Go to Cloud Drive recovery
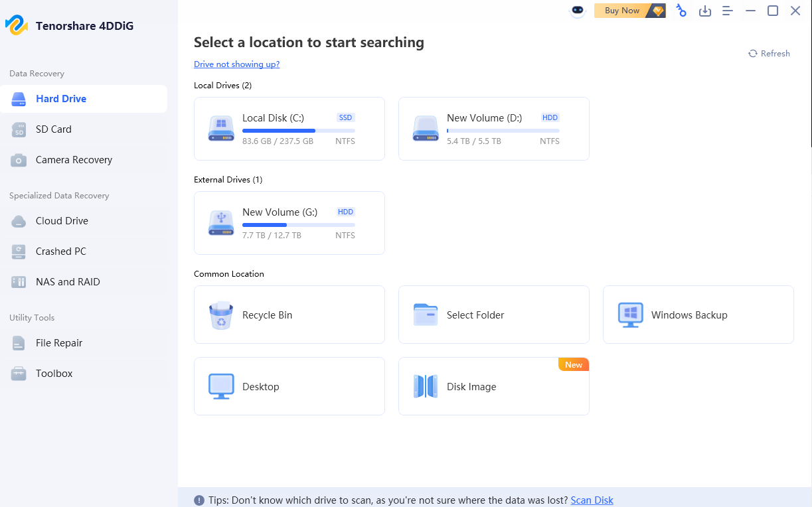The width and height of the screenshot is (812, 507). click(84, 221)
